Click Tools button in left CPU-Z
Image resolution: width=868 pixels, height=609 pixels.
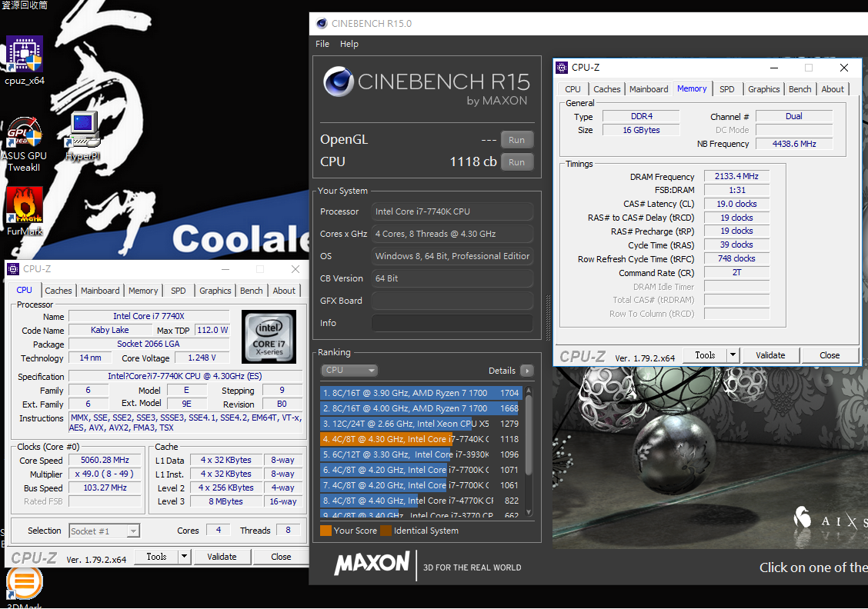[157, 557]
